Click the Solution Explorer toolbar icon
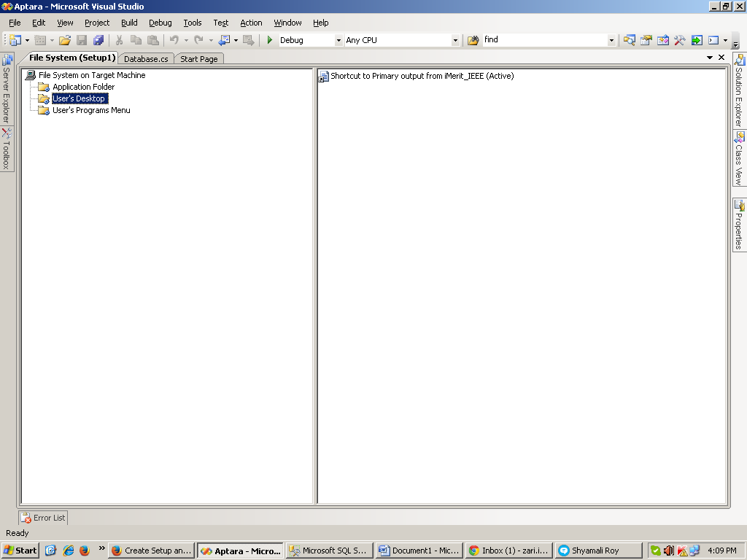The image size is (747, 560). [630, 41]
